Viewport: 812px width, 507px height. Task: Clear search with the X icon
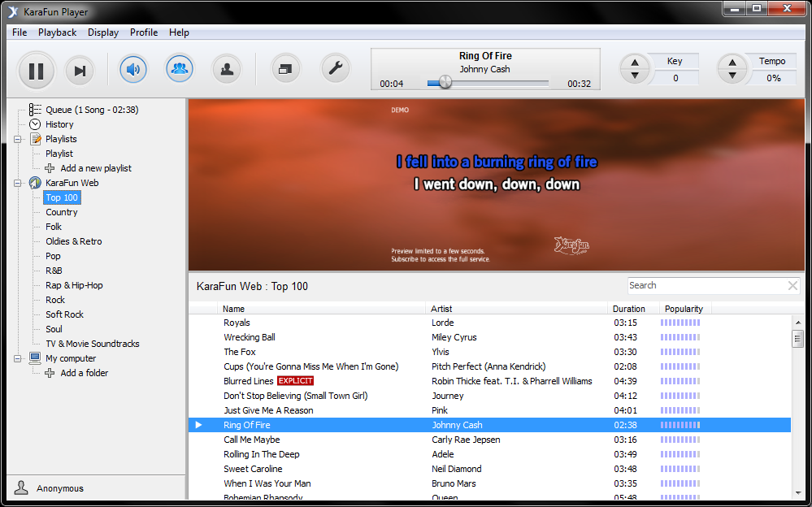pyautogui.click(x=792, y=285)
